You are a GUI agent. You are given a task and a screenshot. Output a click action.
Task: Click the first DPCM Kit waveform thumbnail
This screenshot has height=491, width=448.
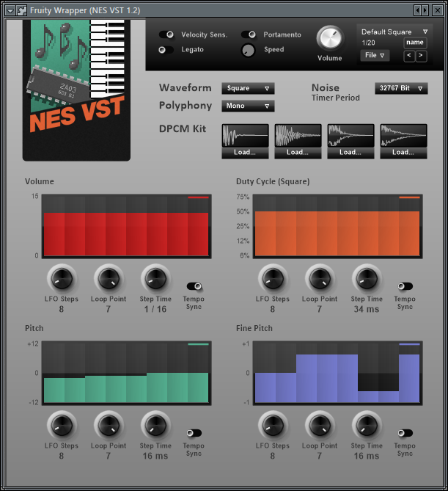246,136
